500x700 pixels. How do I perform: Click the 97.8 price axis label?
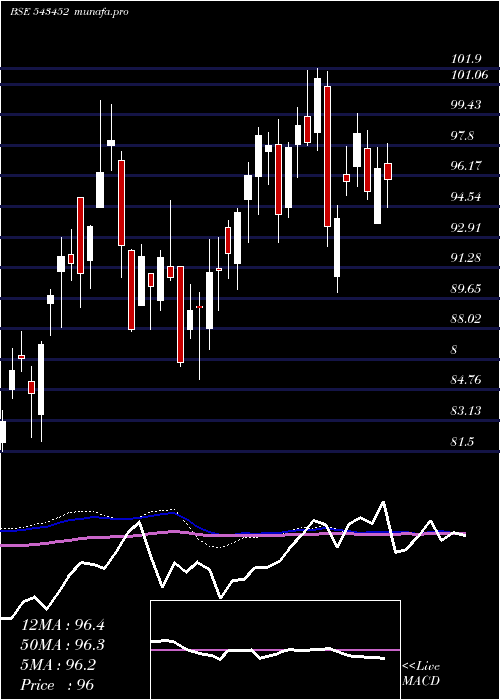(x=463, y=136)
